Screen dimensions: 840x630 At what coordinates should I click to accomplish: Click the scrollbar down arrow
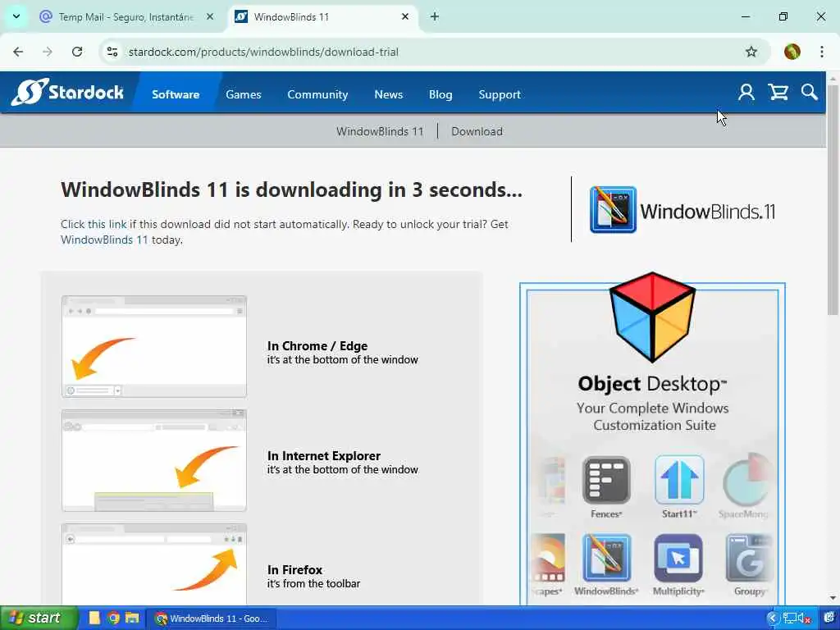pos(833,598)
